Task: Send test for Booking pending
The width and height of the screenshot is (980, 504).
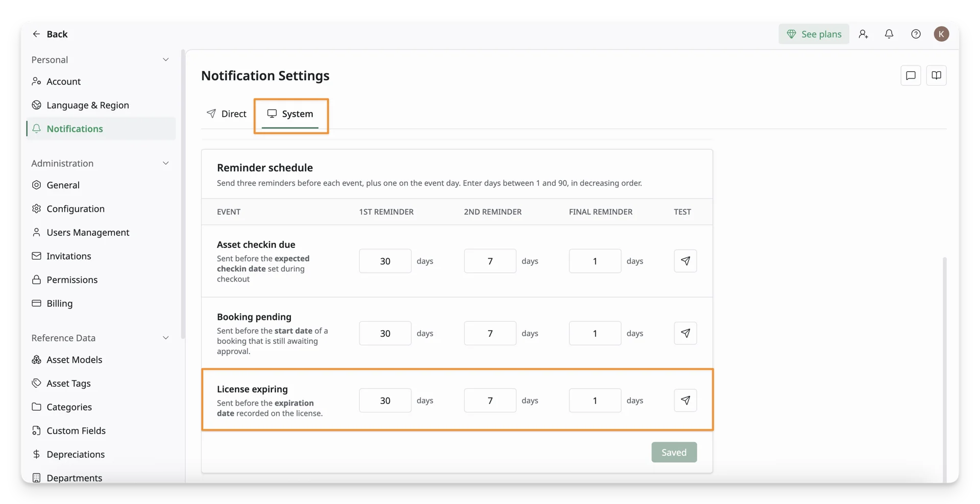Action: [685, 333]
